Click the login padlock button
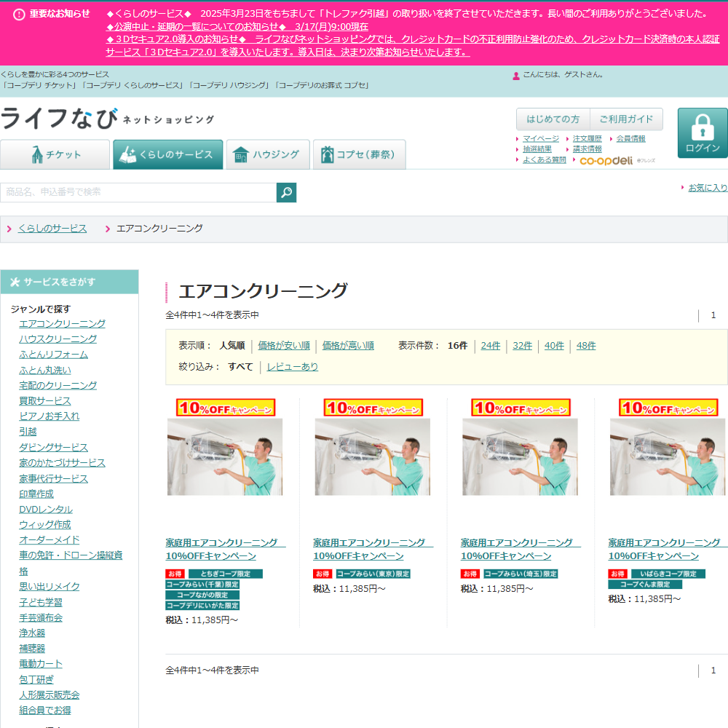Viewport: 728px width, 728px height. (x=702, y=133)
